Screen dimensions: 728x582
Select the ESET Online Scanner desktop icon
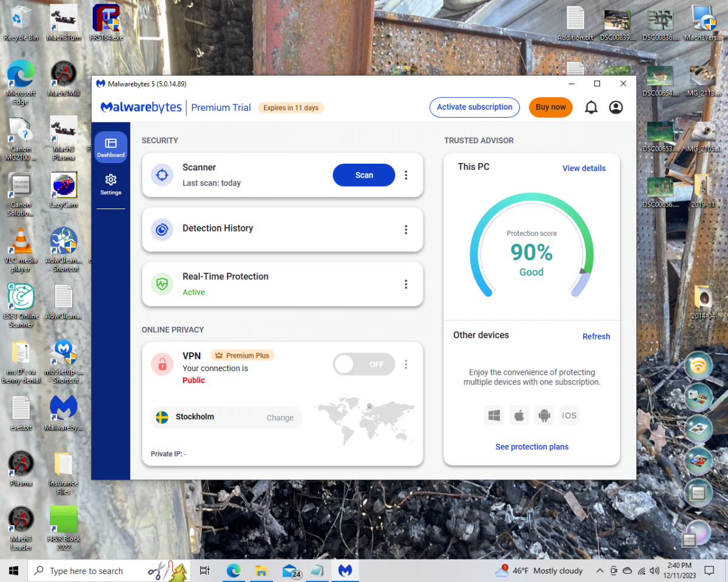(21, 306)
